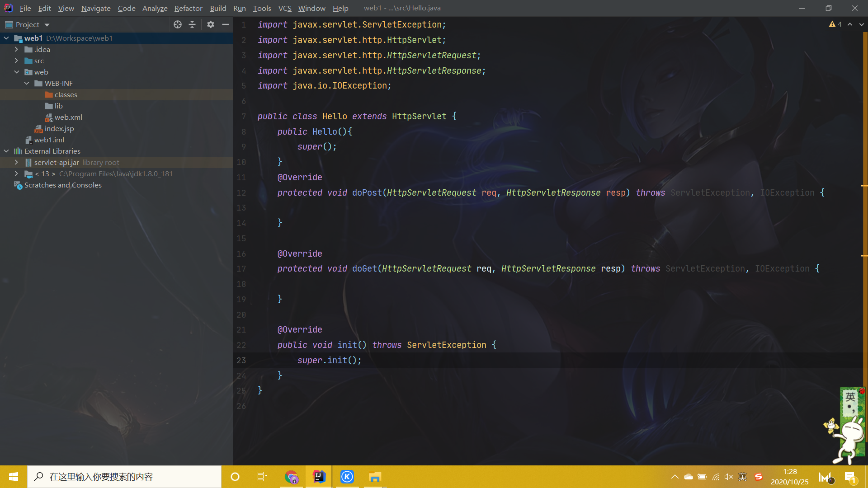This screenshot has height=488, width=868.
Task: Open File Explorer from taskbar
Action: click(x=375, y=477)
